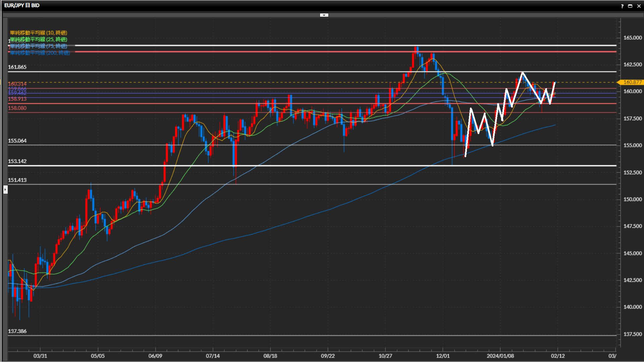Screen dimensions: 644x362
Task: Click the 150.000 price axis label
Action: click(x=632, y=199)
